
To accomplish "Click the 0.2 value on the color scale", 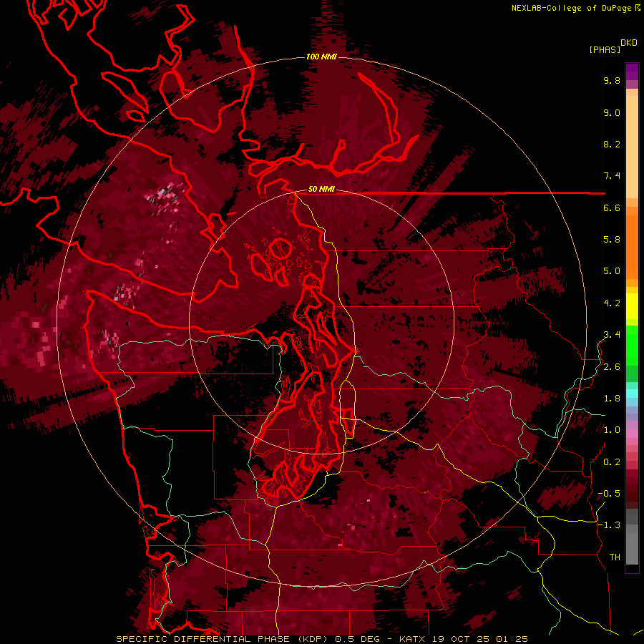I will click(612, 462).
